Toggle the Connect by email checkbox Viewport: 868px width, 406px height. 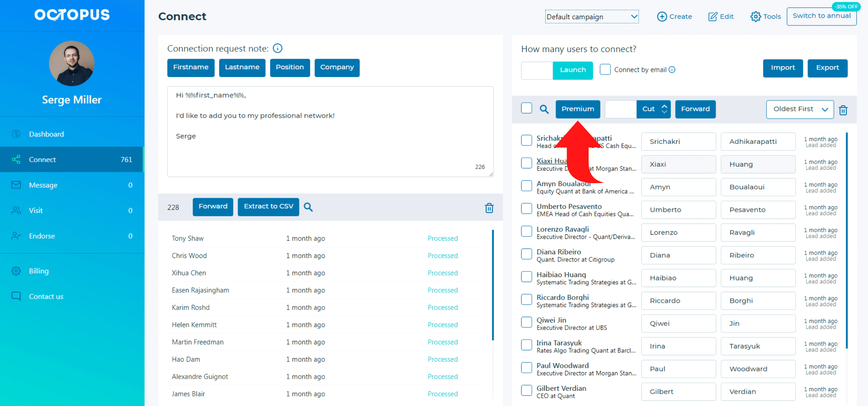click(606, 69)
